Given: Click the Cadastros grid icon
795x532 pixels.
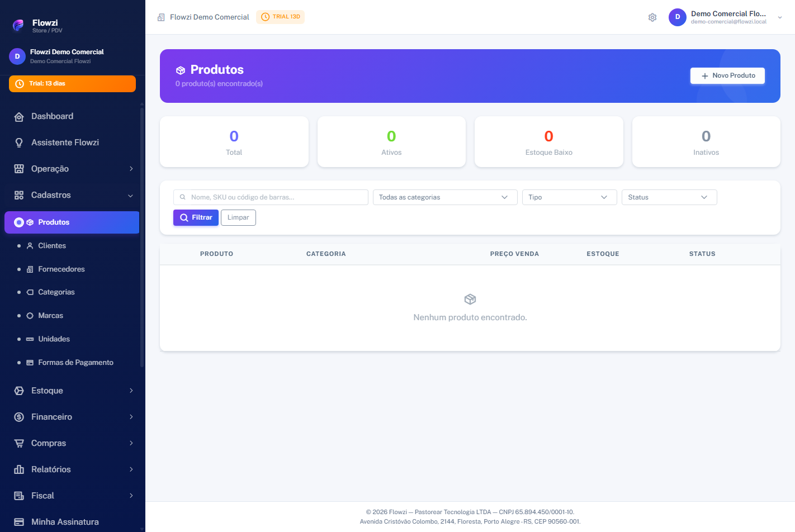Looking at the screenshot, I should [x=19, y=195].
